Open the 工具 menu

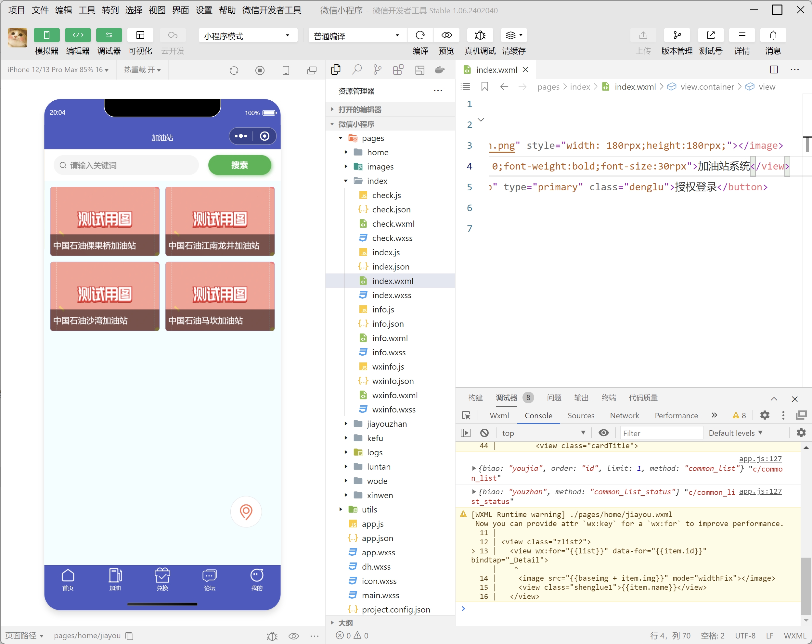(x=87, y=10)
